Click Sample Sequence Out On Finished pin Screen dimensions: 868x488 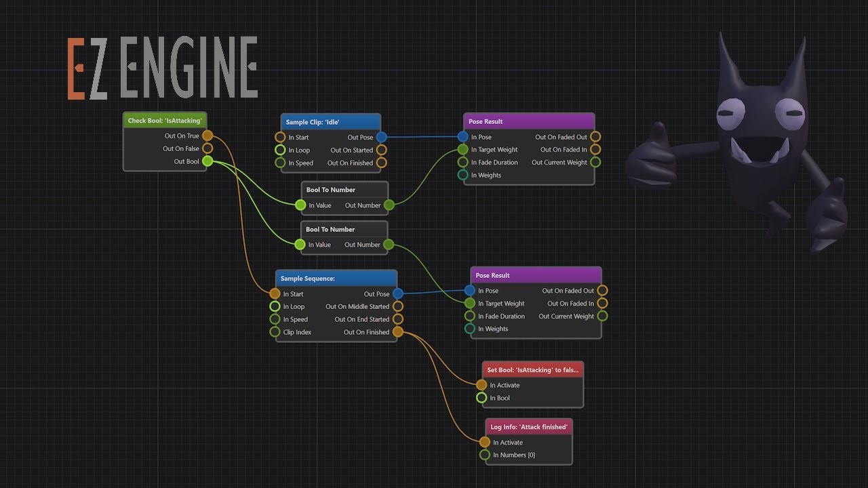(398, 332)
